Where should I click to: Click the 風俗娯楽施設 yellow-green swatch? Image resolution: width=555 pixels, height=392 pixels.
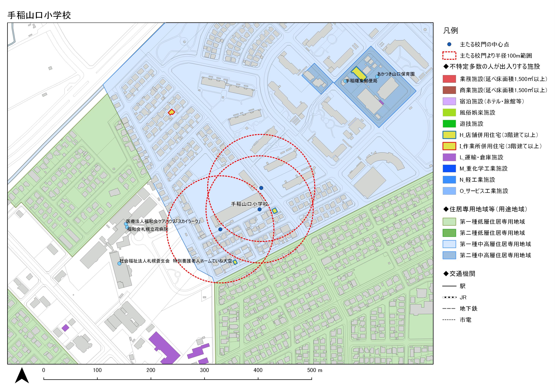pyautogui.click(x=449, y=113)
